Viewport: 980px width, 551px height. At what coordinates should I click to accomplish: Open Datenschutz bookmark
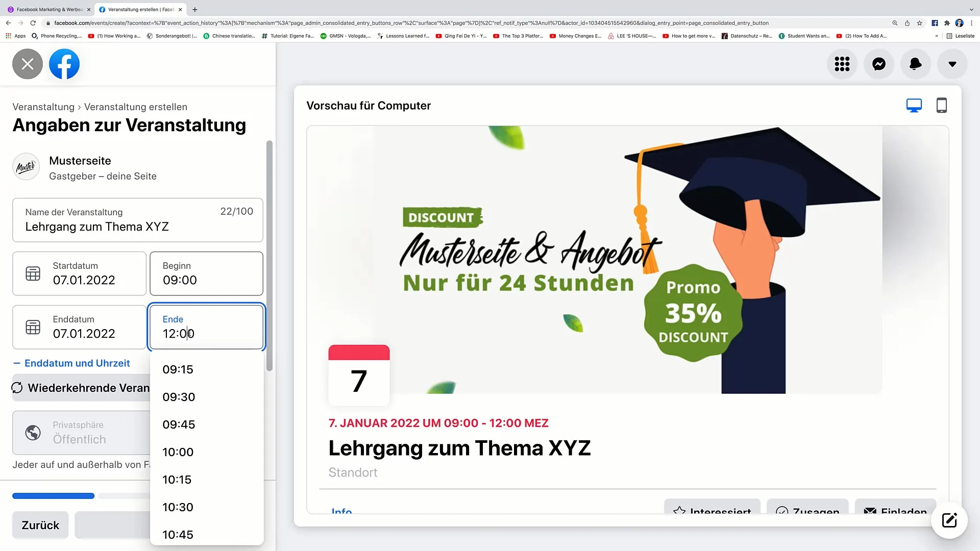click(747, 36)
